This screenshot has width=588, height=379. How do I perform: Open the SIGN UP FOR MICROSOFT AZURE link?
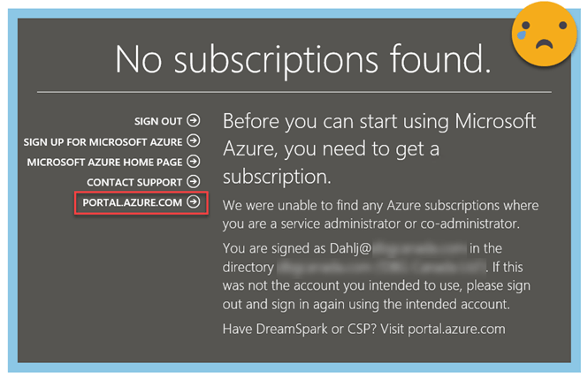pos(103,141)
